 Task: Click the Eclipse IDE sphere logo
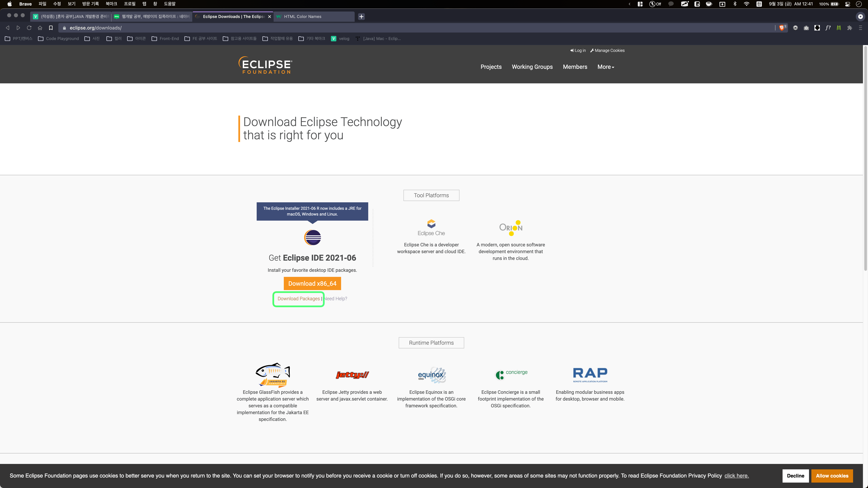(x=312, y=237)
